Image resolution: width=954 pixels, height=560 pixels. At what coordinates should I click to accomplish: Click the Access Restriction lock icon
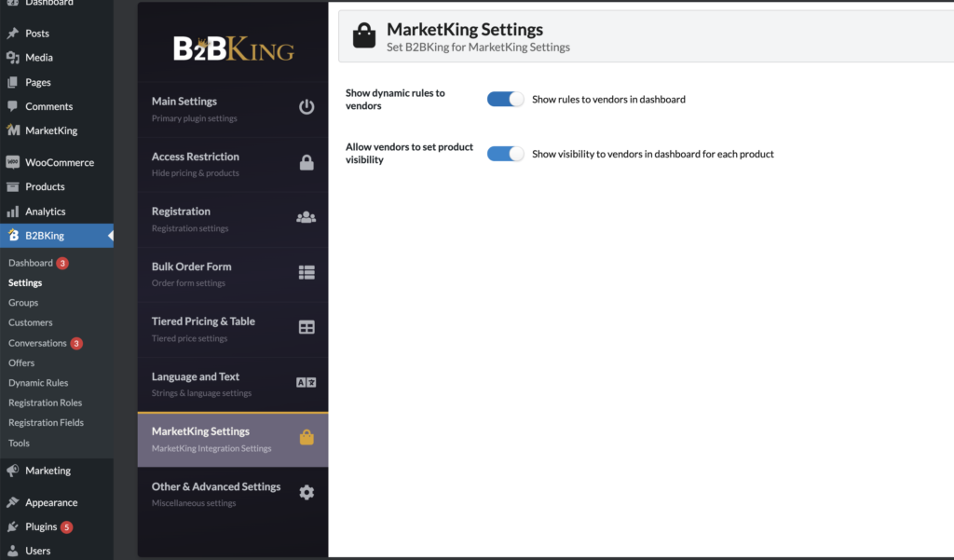point(307,162)
